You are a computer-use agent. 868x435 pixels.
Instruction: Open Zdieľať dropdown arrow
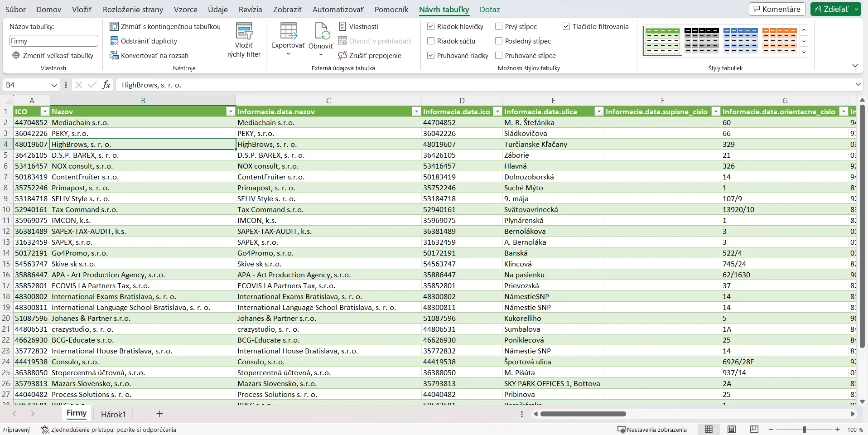tap(856, 9)
